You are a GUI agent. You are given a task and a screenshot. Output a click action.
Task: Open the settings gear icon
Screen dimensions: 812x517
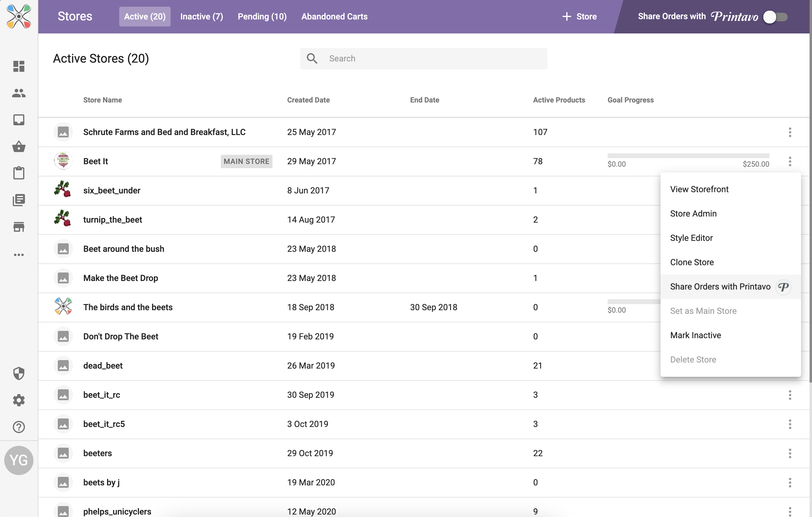(19, 400)
